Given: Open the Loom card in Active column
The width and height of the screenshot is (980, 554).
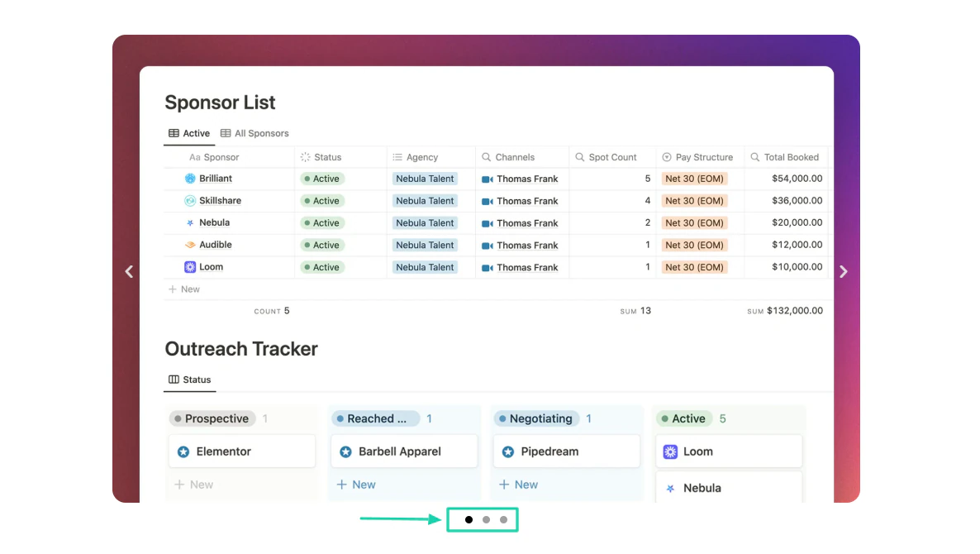Looking at the screenshot, I should 729,451.
